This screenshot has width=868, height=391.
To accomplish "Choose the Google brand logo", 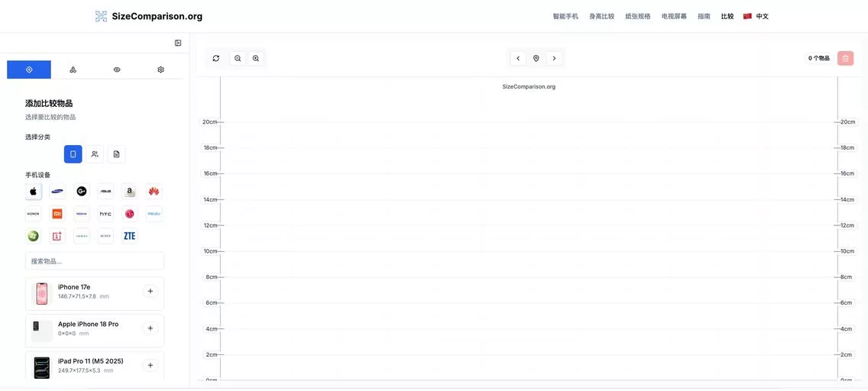I will (x=81, y=192).
